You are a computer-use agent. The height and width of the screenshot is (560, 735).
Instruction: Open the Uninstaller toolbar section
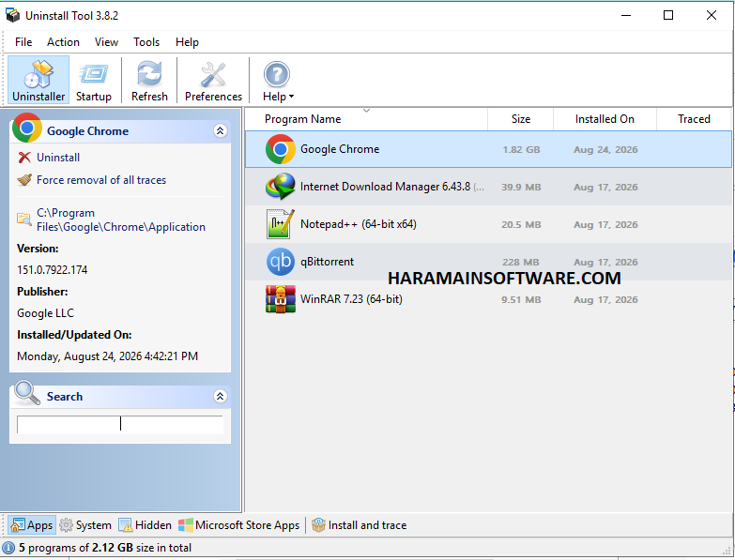(x=38, y=80)
